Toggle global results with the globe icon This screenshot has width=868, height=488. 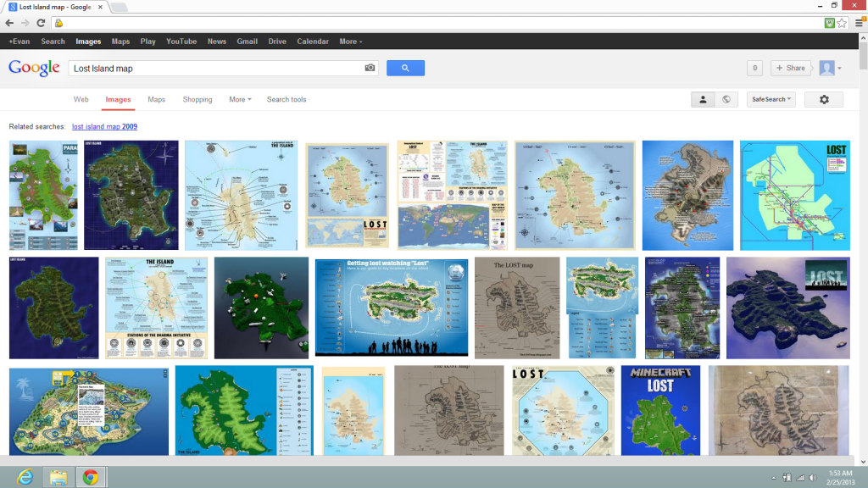coord(726,100)
